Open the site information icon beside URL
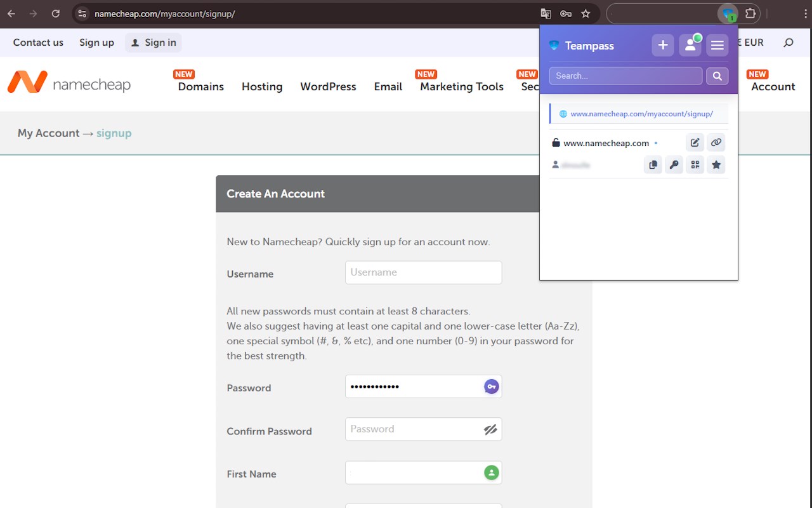812x508 pixels. tap(82, 13)
